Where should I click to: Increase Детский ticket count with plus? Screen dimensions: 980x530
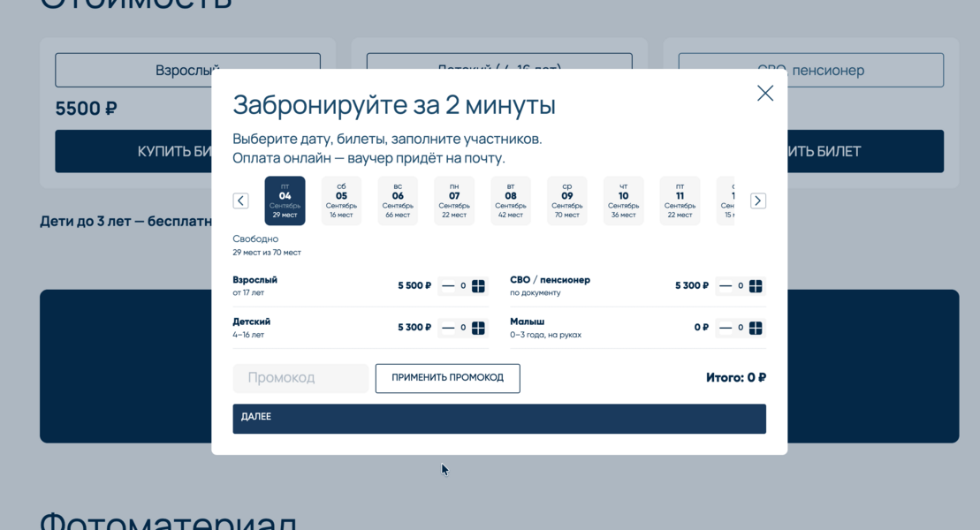click(478, 328)
